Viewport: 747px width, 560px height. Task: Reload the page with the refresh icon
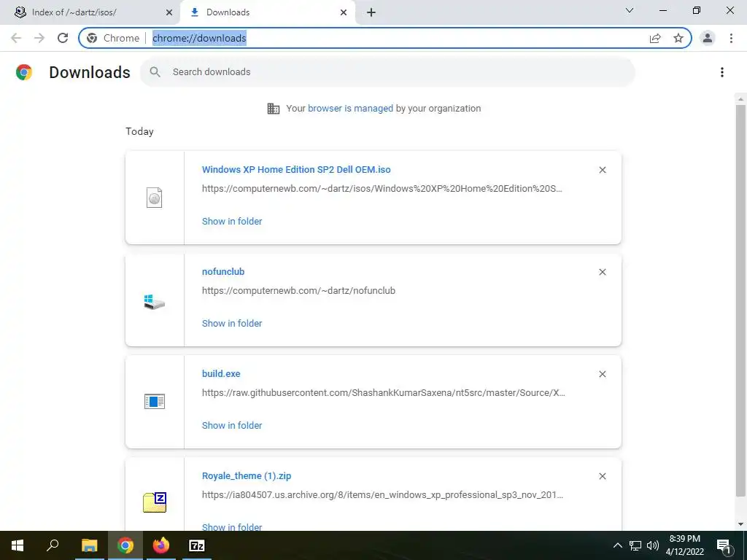pyautogui.click(x=63, y=38)
